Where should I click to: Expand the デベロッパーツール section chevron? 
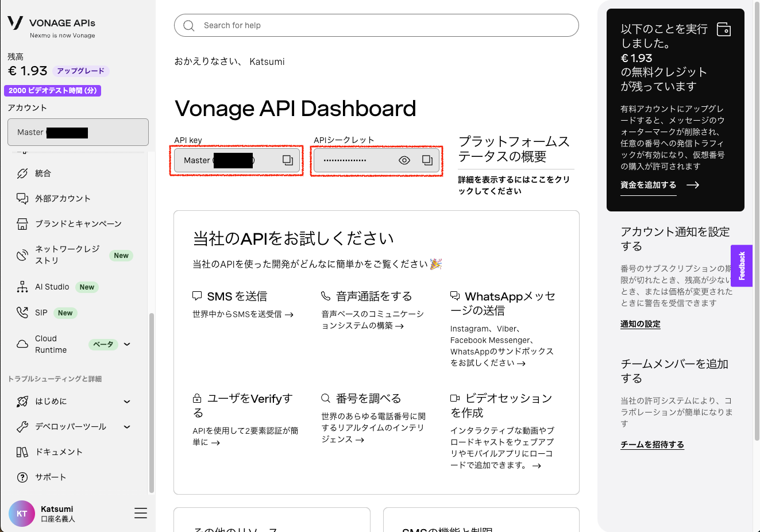point(127,427)
